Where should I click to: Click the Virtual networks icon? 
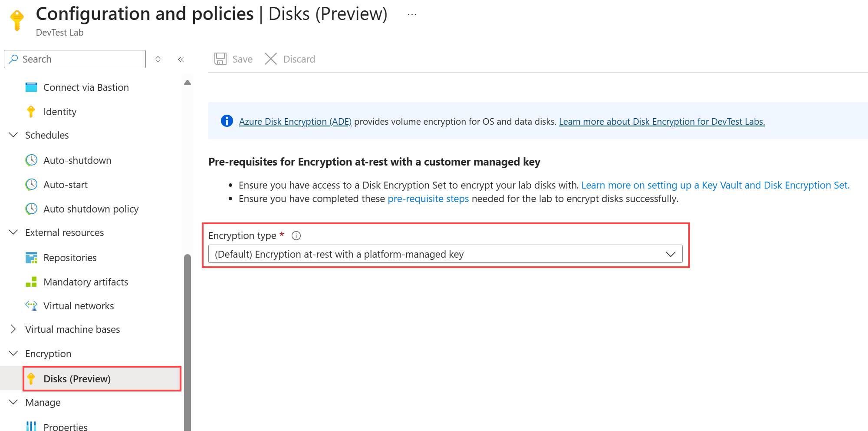coord(31,306)
